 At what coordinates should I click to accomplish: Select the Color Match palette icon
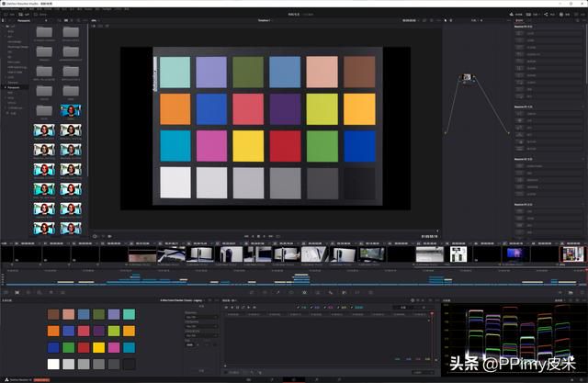coord(17,292)
